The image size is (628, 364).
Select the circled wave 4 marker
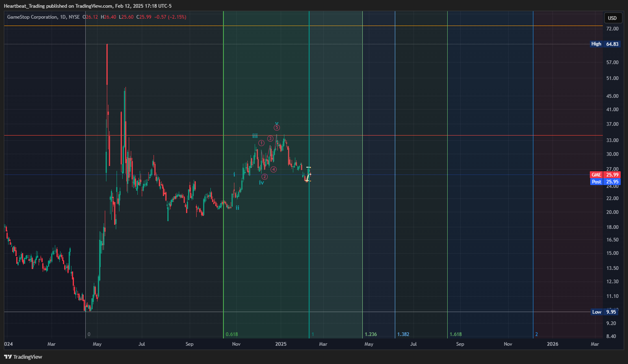274,169
